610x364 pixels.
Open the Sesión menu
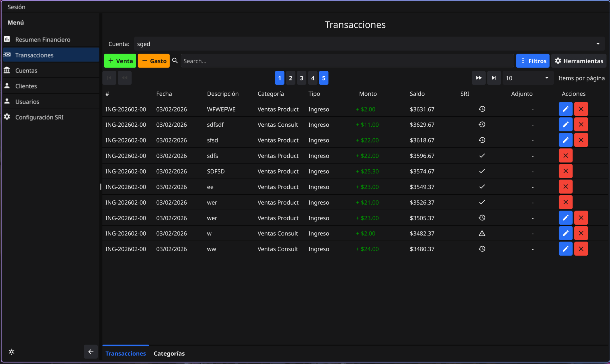point(16,7)
